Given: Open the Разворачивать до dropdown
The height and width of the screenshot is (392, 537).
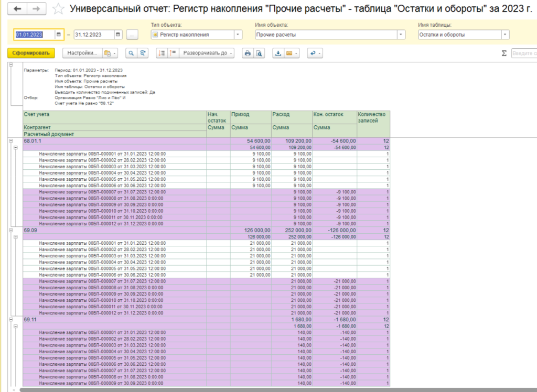Looking at the screenshot, I should (x=207, y=53).
